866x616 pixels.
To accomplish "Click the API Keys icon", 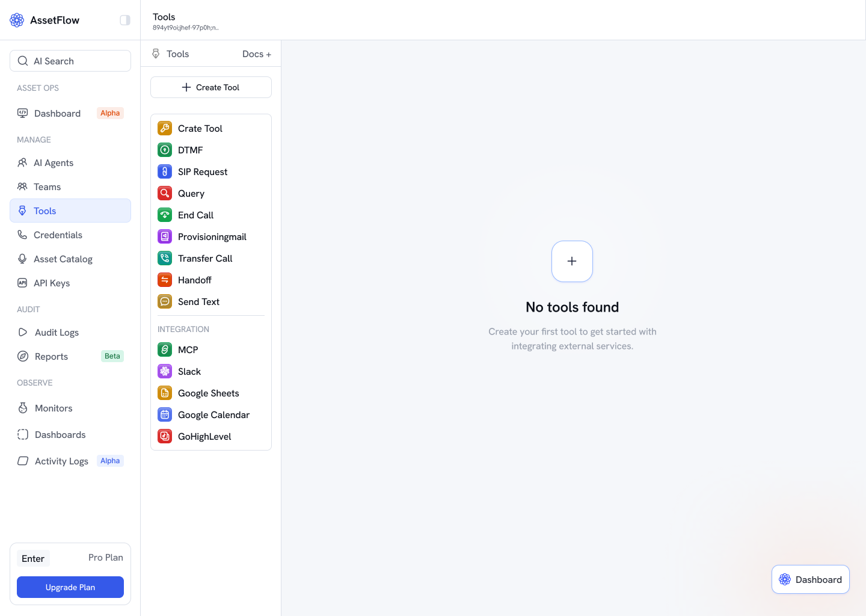I will click(22, 283).
